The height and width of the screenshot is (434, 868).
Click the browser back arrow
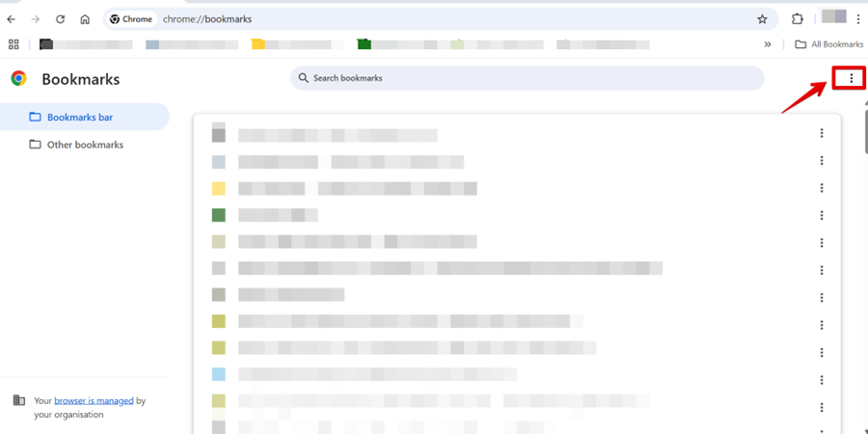point(12,19)
